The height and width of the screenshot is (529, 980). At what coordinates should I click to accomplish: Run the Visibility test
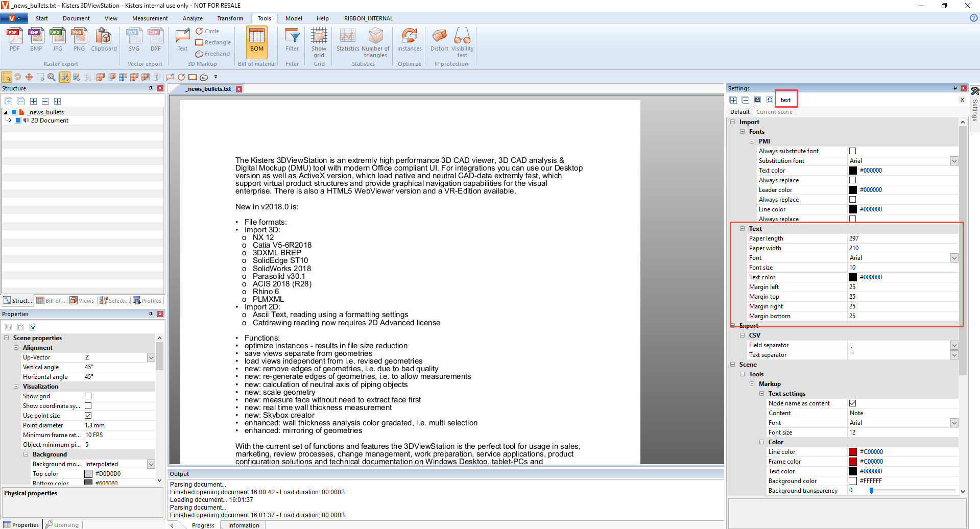[x=462, y=43]
